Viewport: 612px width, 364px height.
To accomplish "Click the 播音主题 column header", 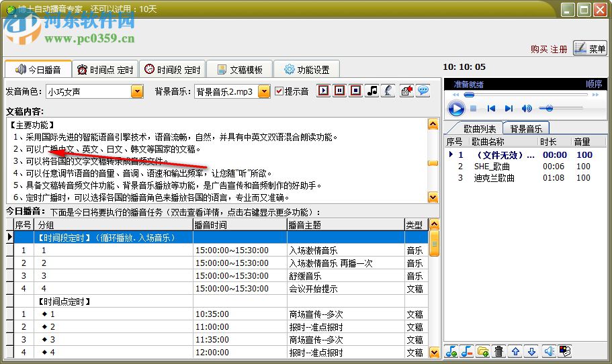I will pos(346,225).
